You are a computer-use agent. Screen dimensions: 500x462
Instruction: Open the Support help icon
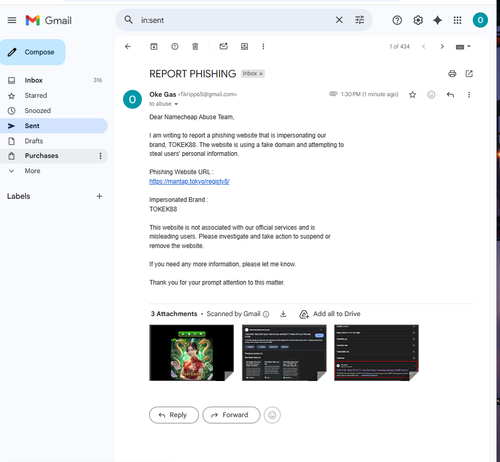pos(397,20)
